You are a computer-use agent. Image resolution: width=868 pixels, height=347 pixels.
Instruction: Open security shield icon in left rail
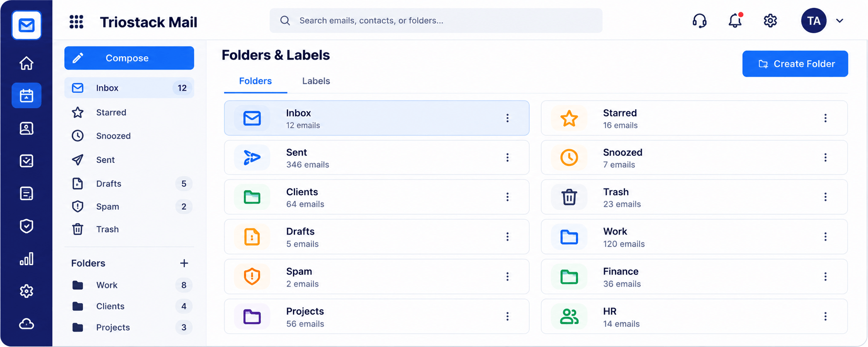(26, 226)
